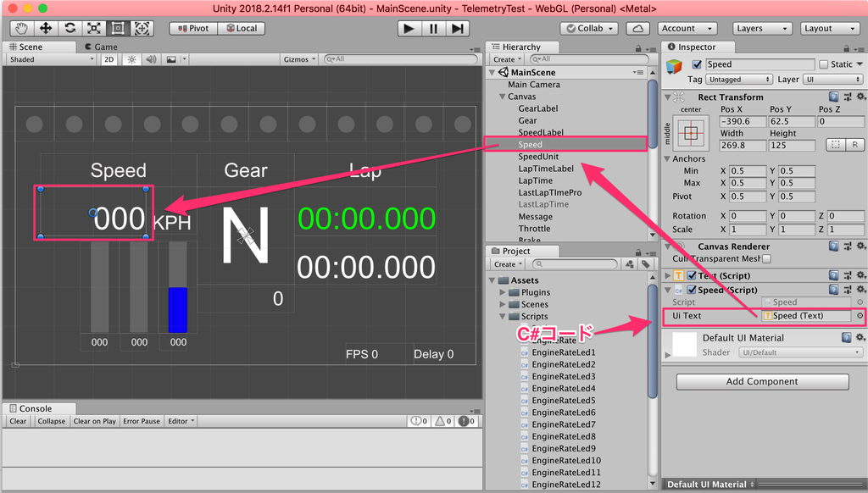Open the cloud services panel
The height and width of the screenshot is (493, 868).
tap(637, 28)
